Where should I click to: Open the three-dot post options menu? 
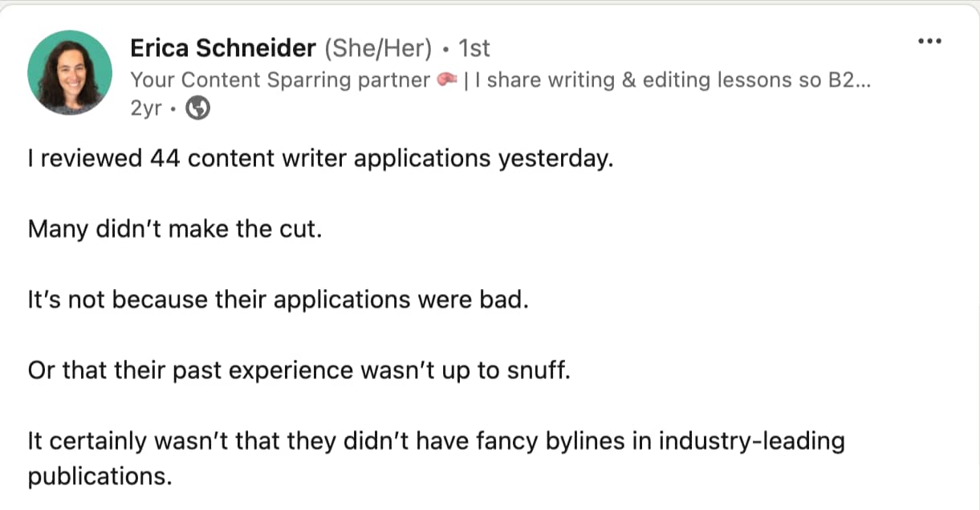[929, 42]
